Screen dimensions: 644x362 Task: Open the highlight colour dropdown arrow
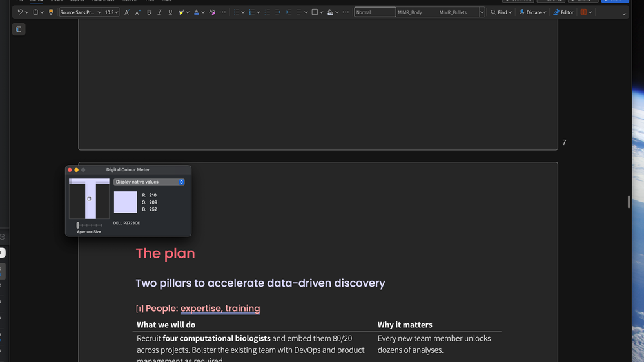pos(188,12)
